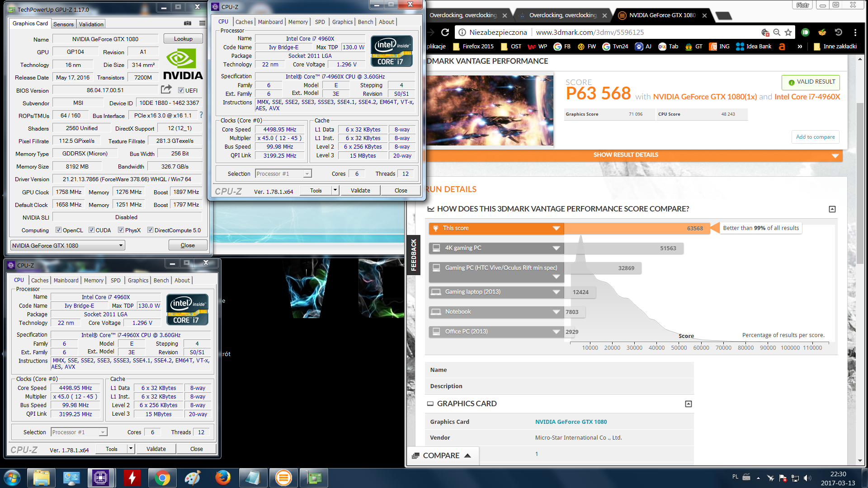Open the GPU-Z hamburger menu icon
Viewport: 868px width, 488px height.
(x=202, y=23)
